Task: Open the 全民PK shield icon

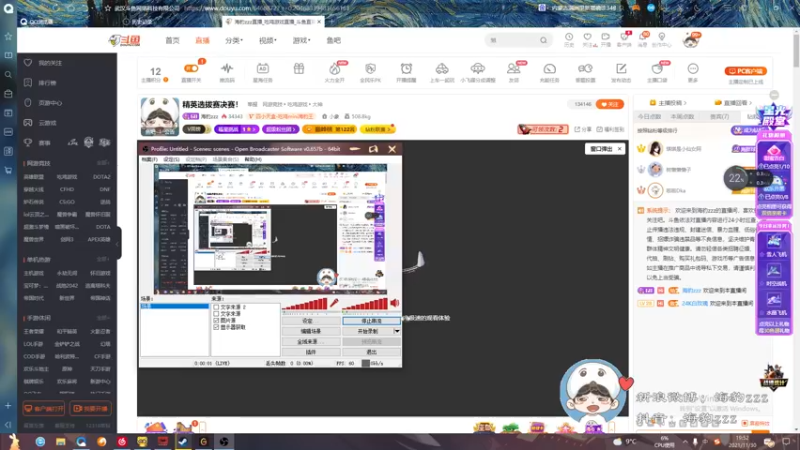Action: [x=370, y=68]
